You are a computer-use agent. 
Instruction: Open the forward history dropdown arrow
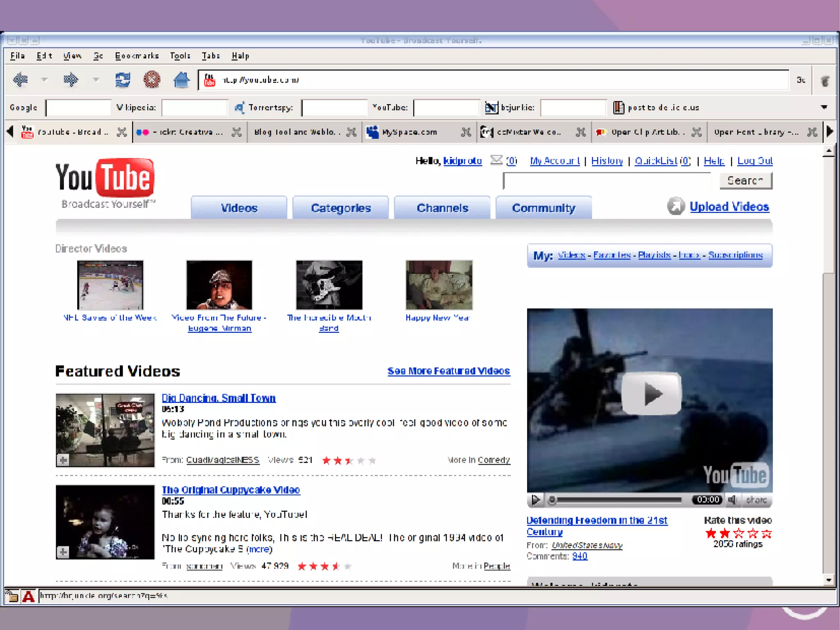[96, 80]
